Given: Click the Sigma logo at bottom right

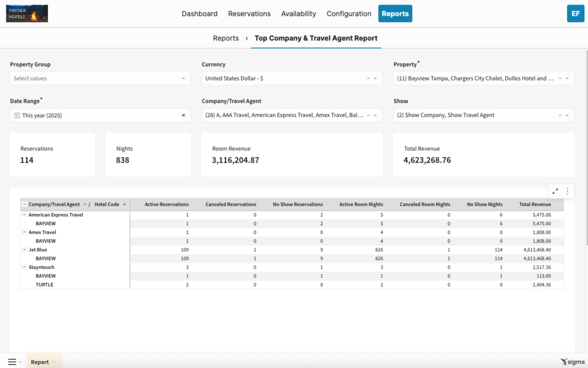Looking at the screenshot, I should (573, 362).
